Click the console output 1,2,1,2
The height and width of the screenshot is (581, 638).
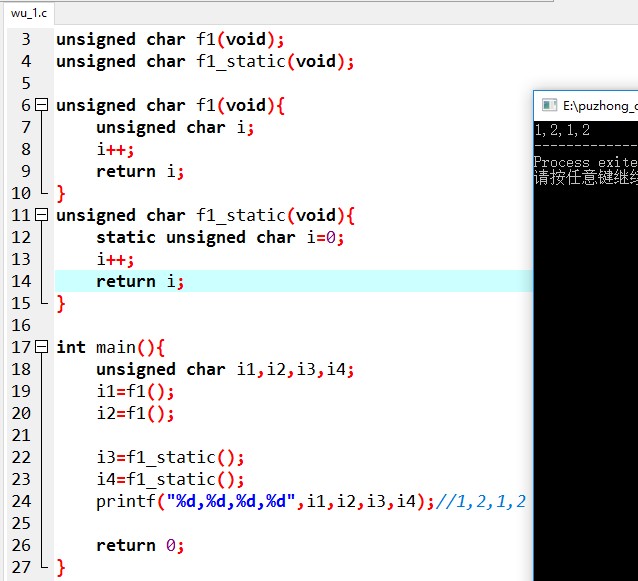(x=562, y=130)
